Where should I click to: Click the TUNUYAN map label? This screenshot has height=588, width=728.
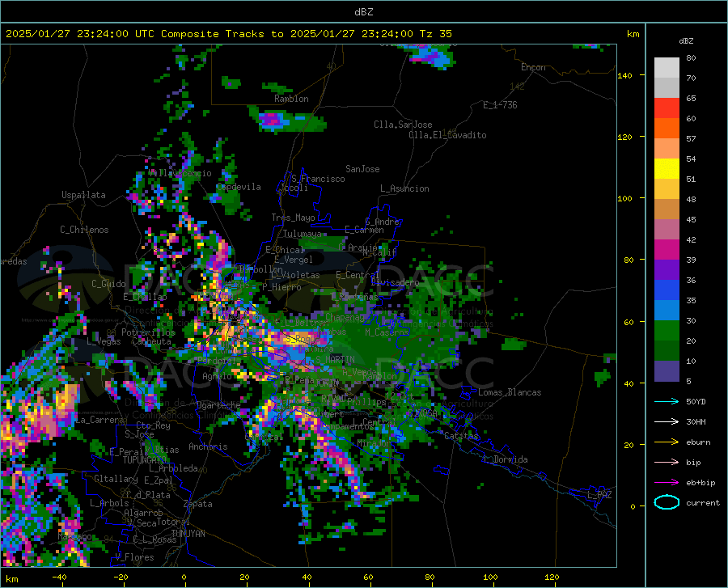(188, 534)
